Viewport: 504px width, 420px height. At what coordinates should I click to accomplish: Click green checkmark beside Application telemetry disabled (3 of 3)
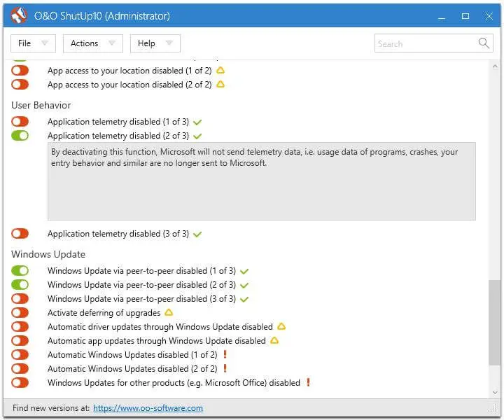click(x=197, y=234)
